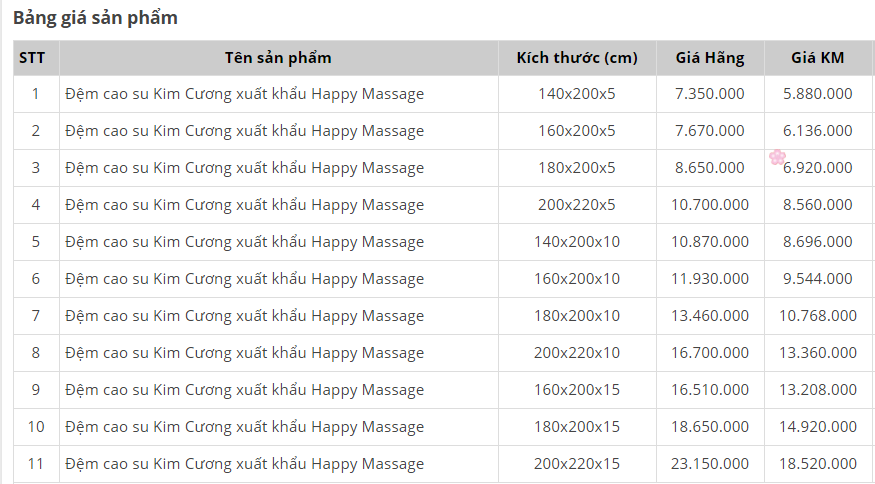Click the Tên sản phẩm column header
875x484 pixels.
click(278, 58)
